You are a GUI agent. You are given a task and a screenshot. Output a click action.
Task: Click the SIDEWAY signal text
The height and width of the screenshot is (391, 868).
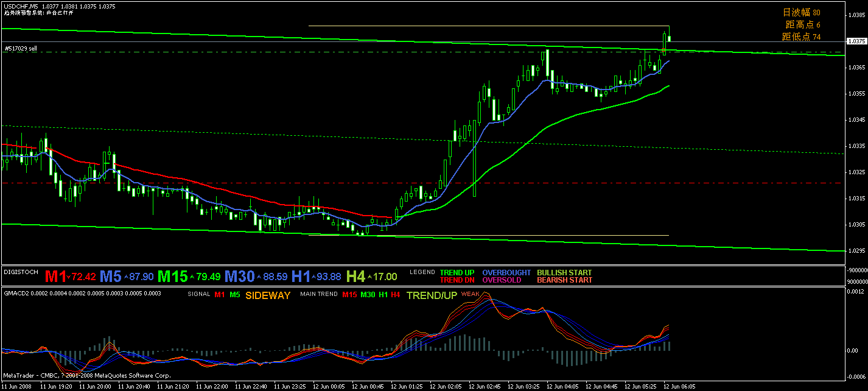coord(268,295)
